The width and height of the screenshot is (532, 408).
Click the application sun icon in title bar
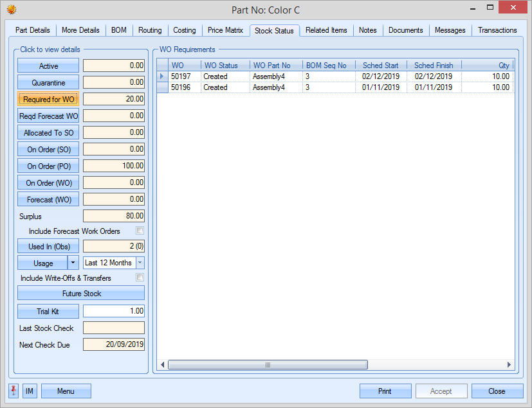(11, 10)
